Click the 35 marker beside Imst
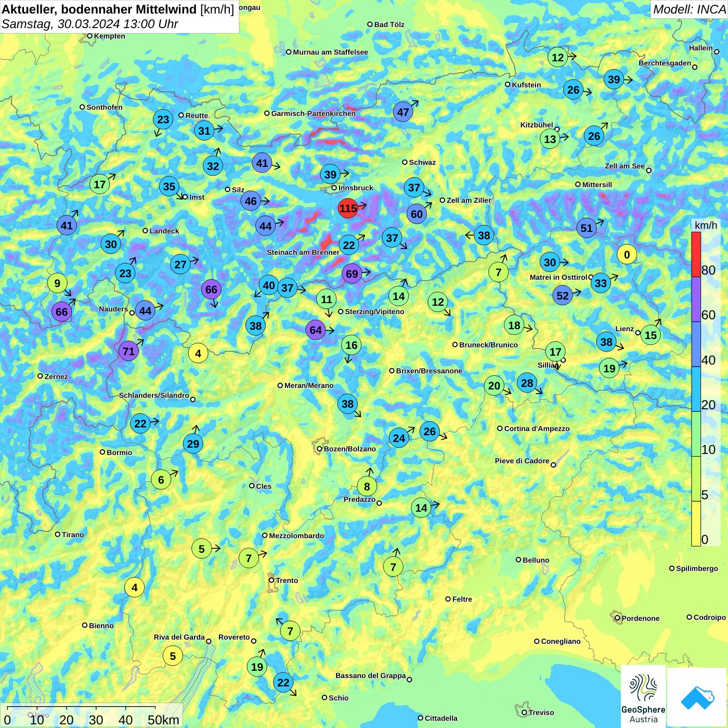The image size is (728, 728). pyautogui.click(x=169, y=186)
